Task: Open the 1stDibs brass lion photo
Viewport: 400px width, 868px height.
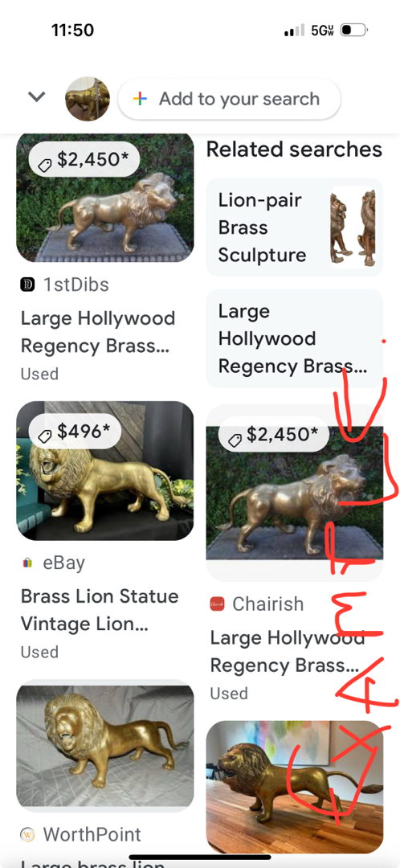Action: [x=105, y=198]
